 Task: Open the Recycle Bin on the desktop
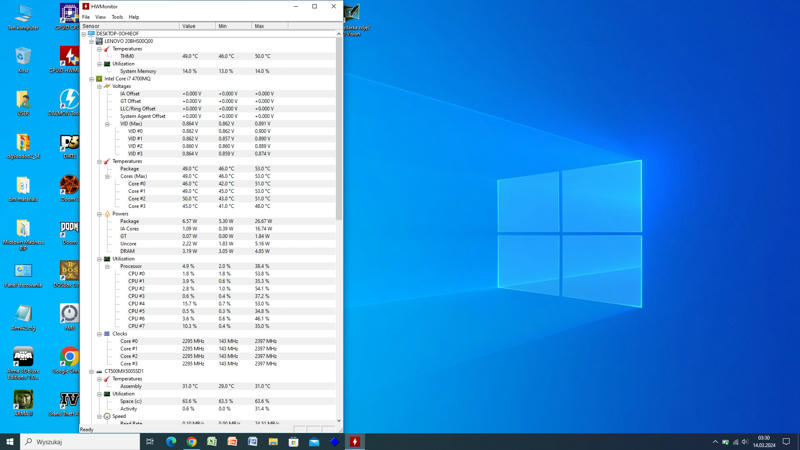23,60
